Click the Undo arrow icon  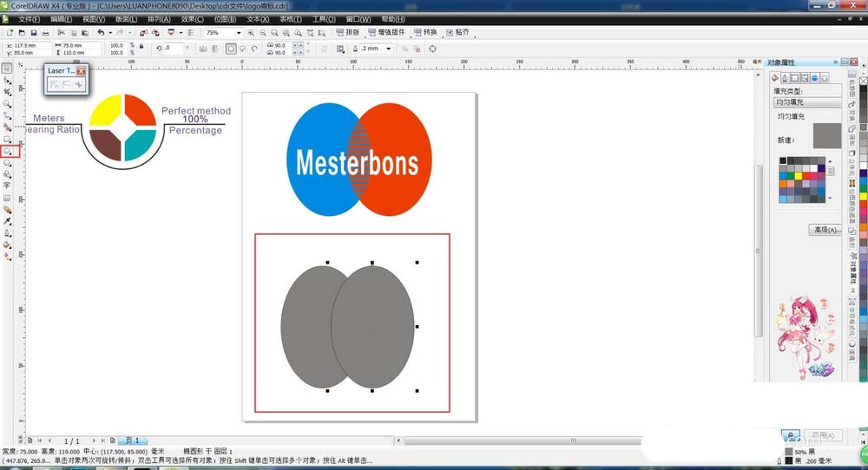101,33
